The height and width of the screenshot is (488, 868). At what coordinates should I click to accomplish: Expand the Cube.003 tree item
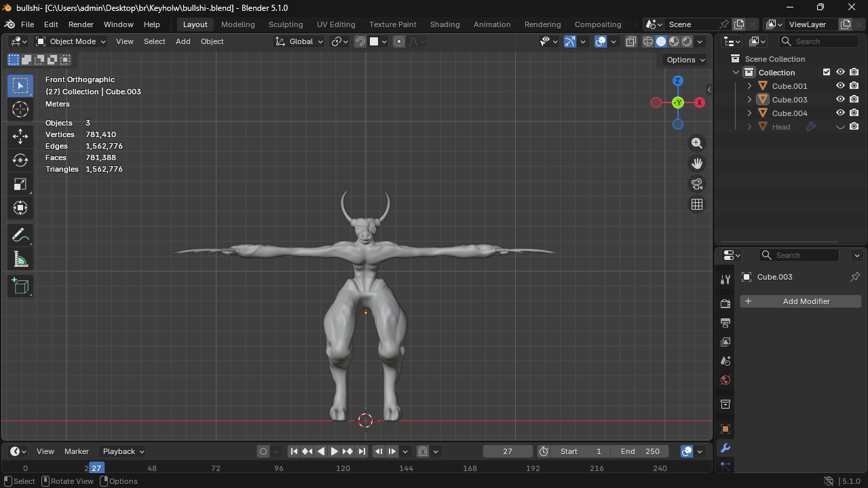[749, 100]
